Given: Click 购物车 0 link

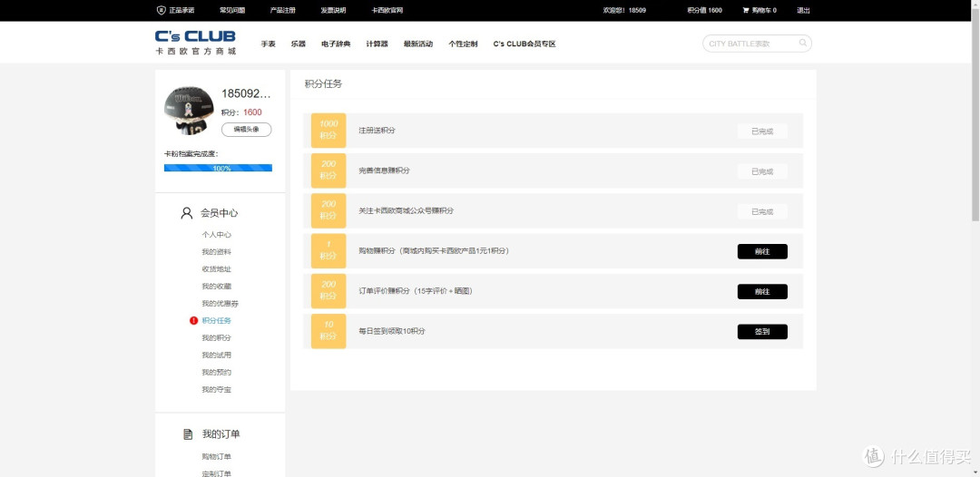Looking at the screenshot, I should [764, 11].
